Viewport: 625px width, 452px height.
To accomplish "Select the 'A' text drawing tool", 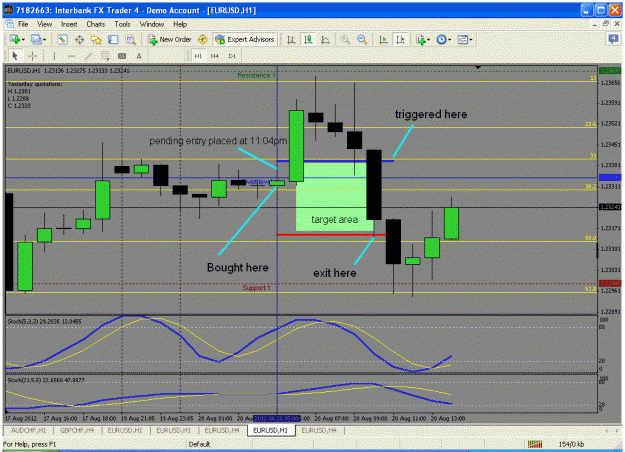I will (x=139, y=56).
